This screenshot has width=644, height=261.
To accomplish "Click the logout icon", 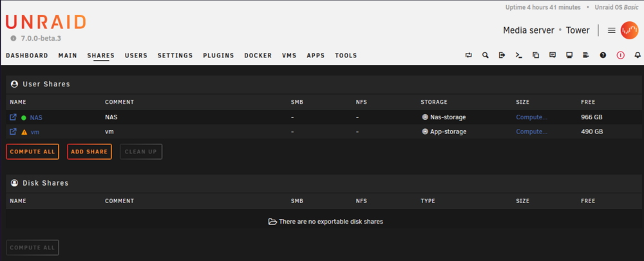I will [502, 55].
